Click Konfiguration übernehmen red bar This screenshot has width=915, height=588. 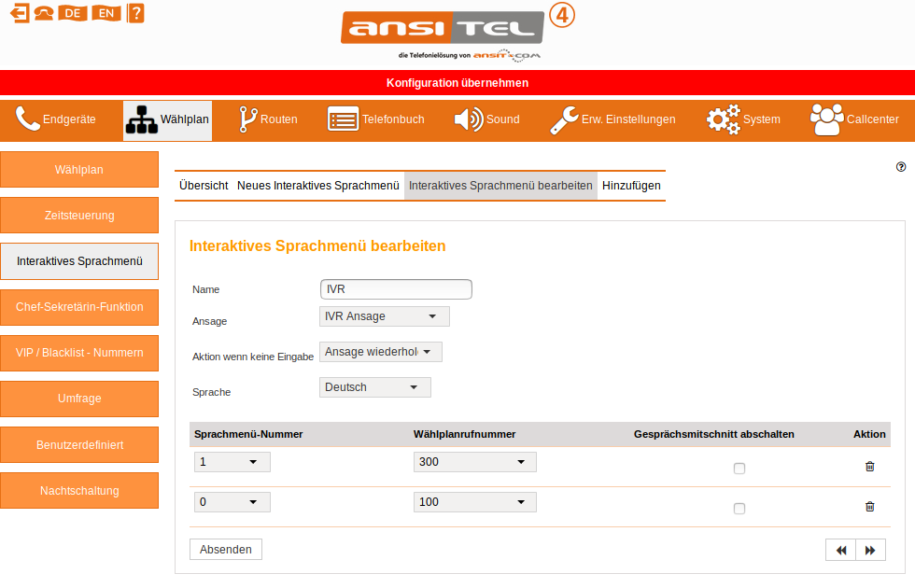457,83
